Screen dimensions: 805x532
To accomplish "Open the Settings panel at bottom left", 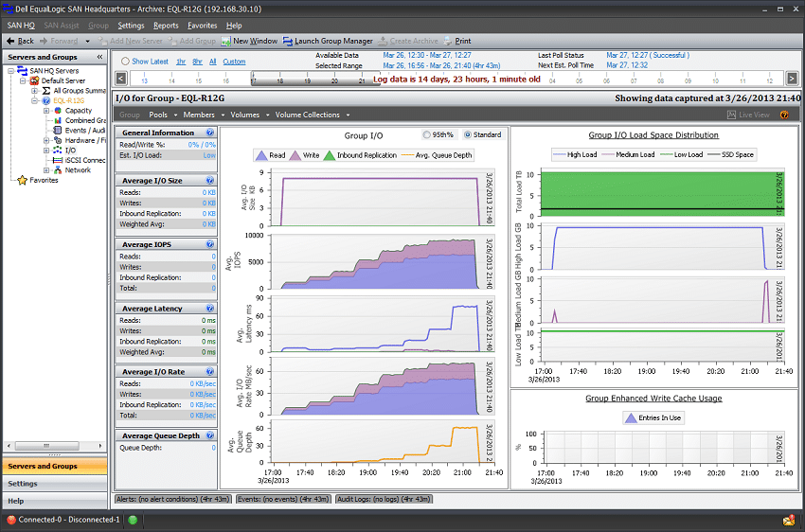I will [x=55, y=484].
